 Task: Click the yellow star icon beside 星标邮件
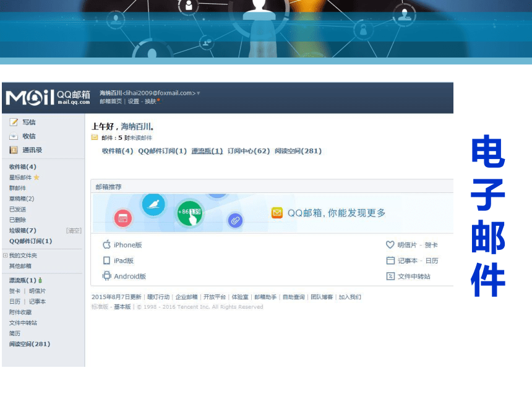tap(36, 177)
